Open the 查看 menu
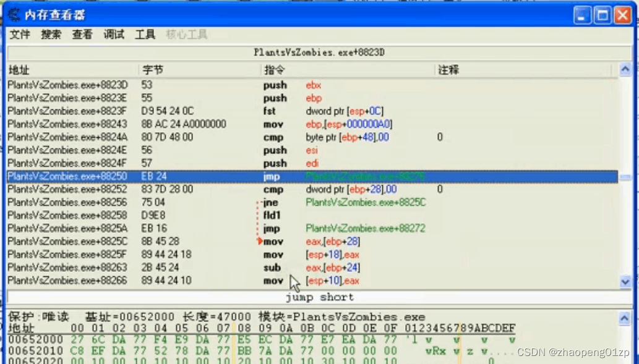639x364 pixels. tap(82, 35)
